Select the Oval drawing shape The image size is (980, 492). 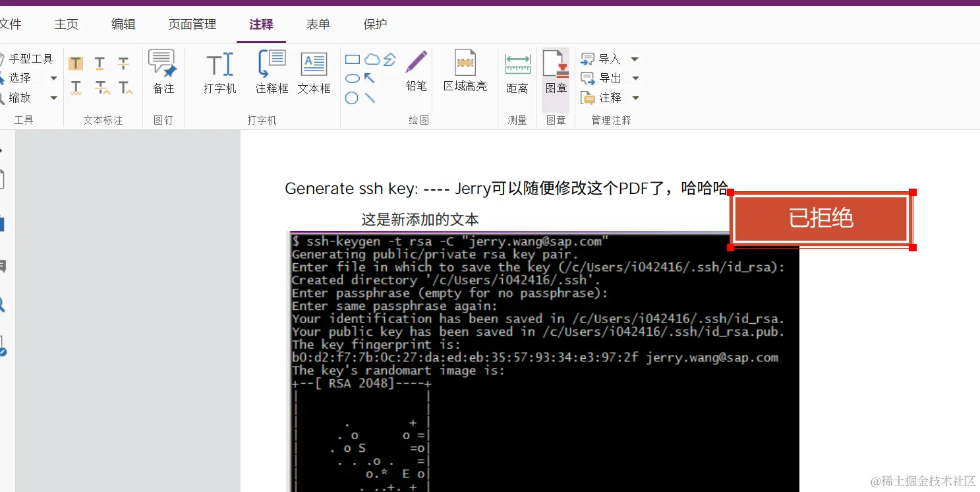tap(353, 78)
